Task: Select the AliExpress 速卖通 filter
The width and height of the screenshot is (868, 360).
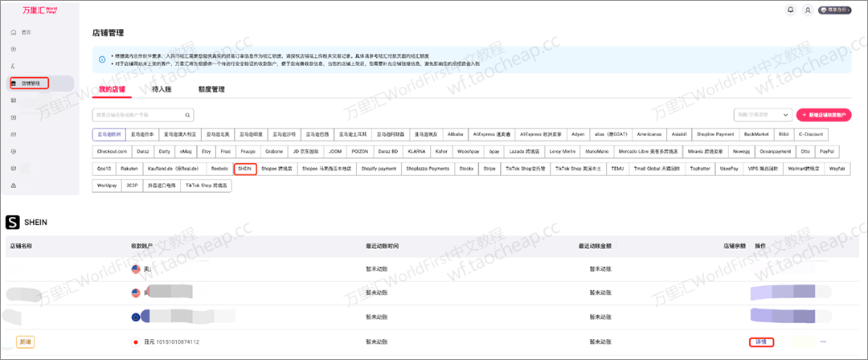Action: tap(490, 134)
